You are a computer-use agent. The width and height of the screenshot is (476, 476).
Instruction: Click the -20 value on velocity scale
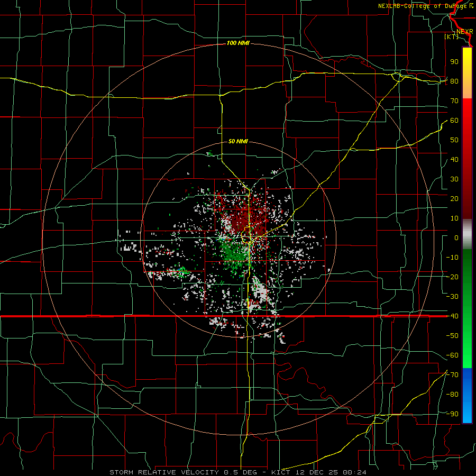(x=452, y=277)
